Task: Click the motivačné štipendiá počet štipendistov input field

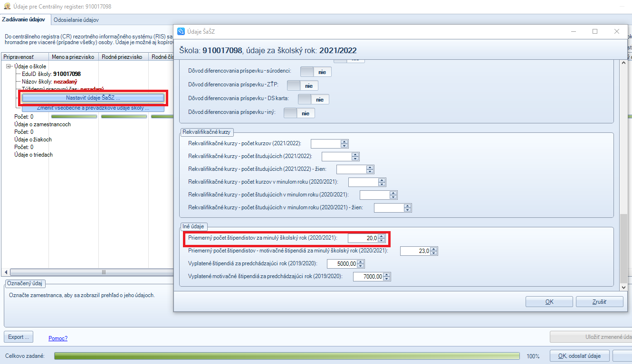Action: (x=414, y=252)
